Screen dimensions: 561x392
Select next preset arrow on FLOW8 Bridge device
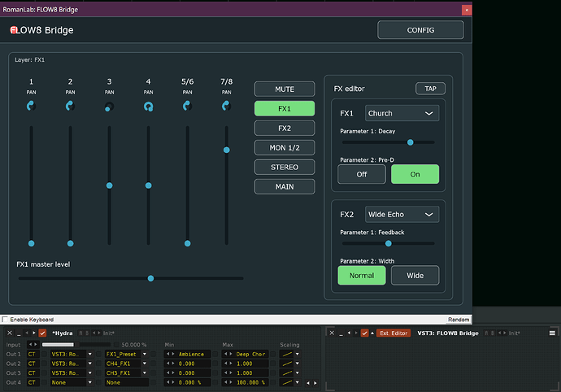point(505,333)
